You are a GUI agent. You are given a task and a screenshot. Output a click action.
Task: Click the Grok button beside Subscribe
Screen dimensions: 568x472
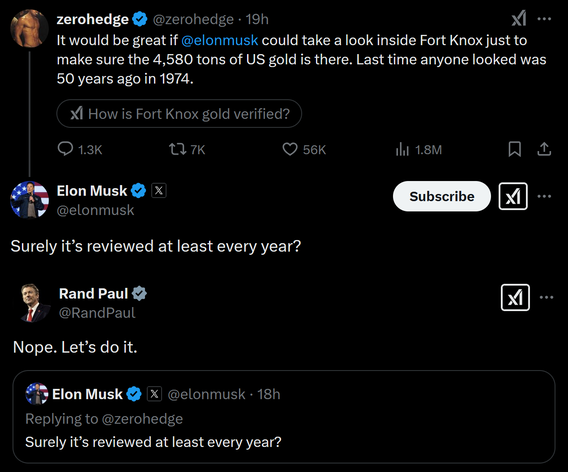pyautogui.click(x=513, y=196)
